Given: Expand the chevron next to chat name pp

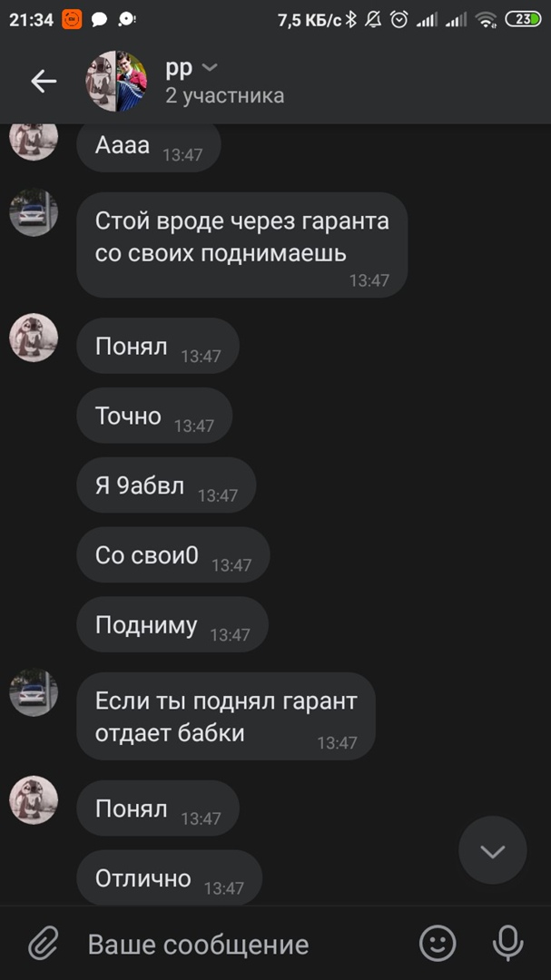Looking at the screenshot, I should point(211,67).
